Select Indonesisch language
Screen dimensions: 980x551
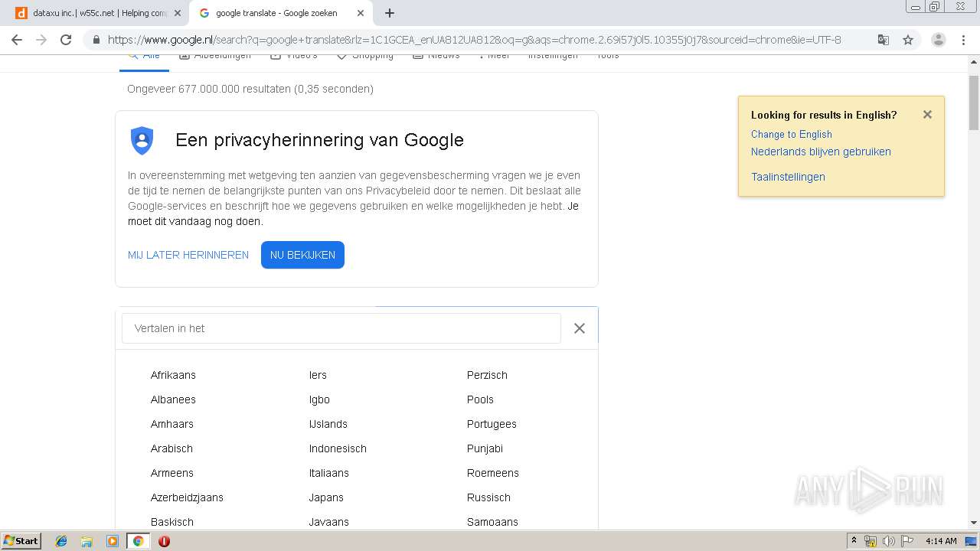click(x=338, y=448)
